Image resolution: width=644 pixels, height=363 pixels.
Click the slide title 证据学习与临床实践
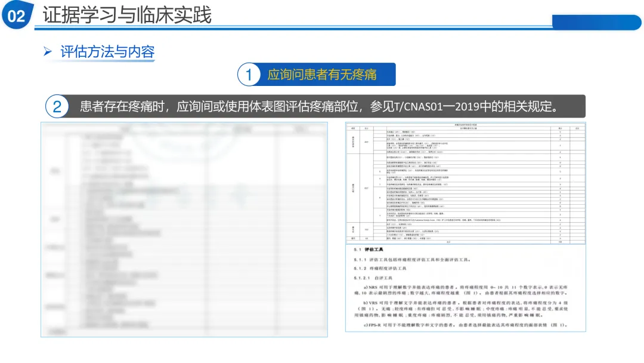click(x=127, y=15)
